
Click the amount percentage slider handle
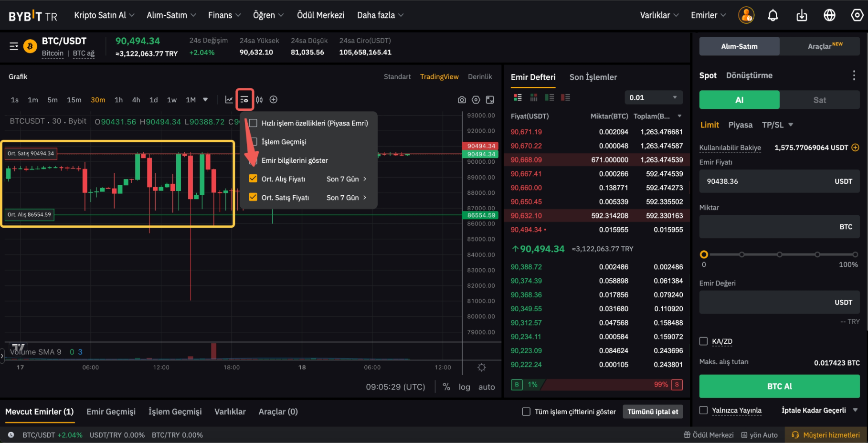704,254
